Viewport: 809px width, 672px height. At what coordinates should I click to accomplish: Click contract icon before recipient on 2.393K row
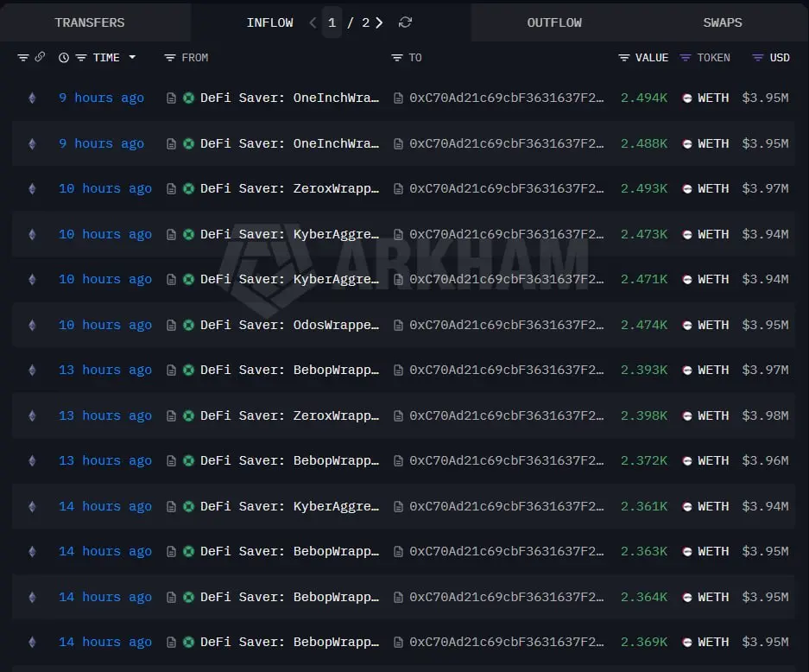pos(398,370)
